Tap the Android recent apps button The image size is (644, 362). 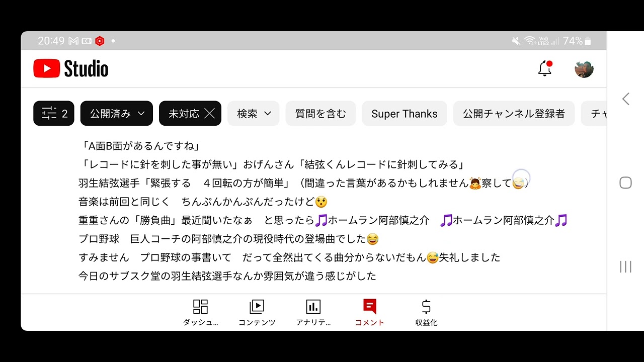click(625, 266)
